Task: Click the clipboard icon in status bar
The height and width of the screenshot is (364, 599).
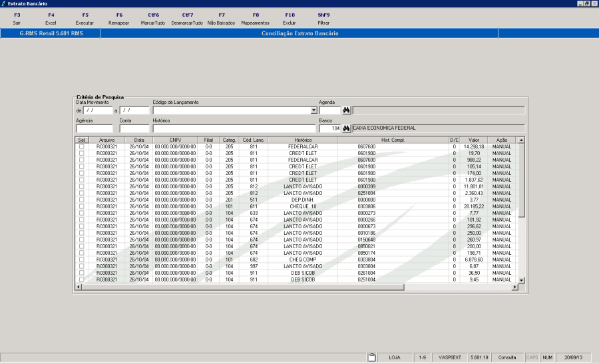Action: click(372, 357)
